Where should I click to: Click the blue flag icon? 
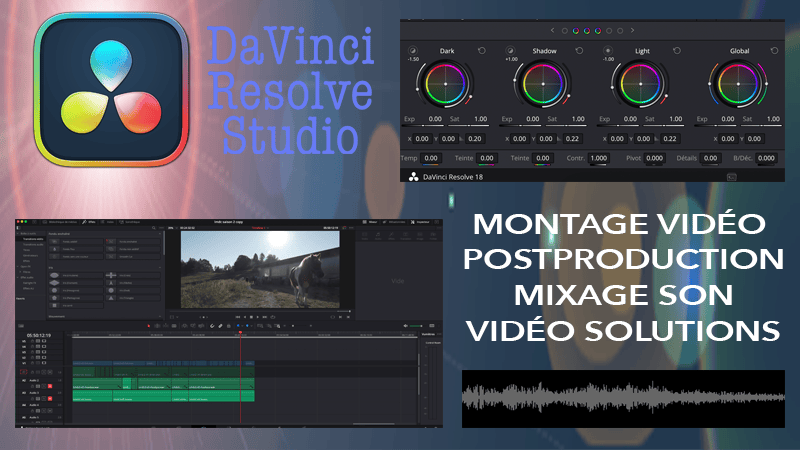click(238, 326)
